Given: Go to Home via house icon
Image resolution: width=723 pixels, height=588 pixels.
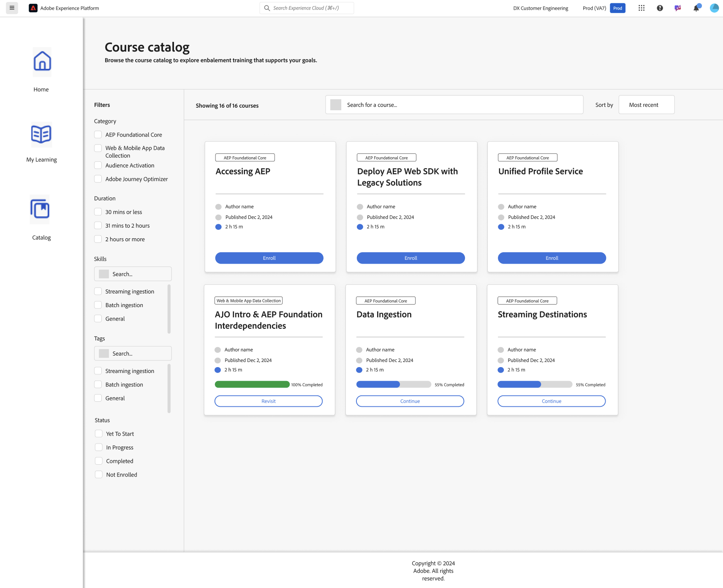Looking at the screenshot, I should (x=42, y=62).
